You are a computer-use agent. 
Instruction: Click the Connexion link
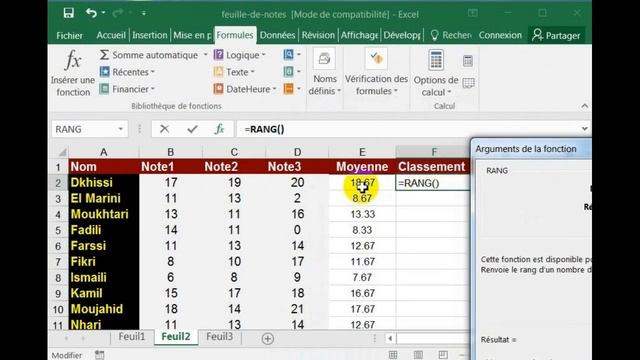click(x=500, y=36)
